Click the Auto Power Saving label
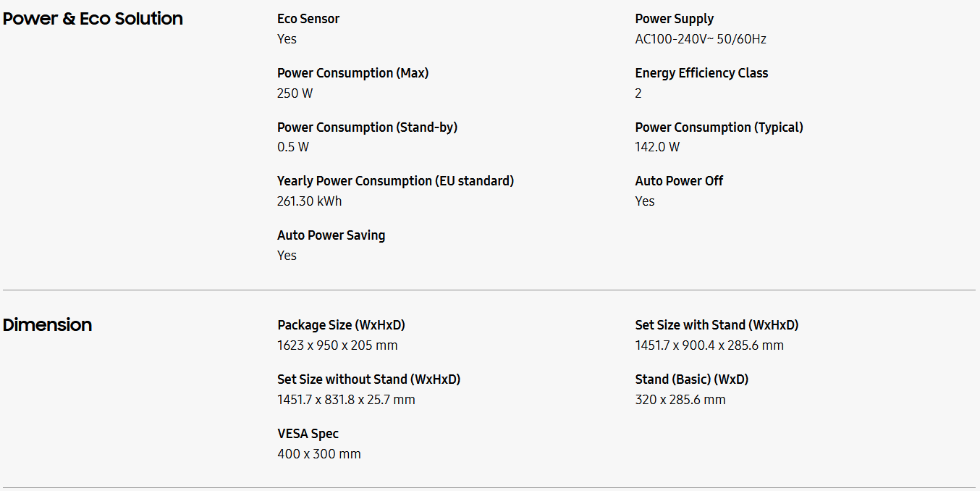 (x=331, y=235)
